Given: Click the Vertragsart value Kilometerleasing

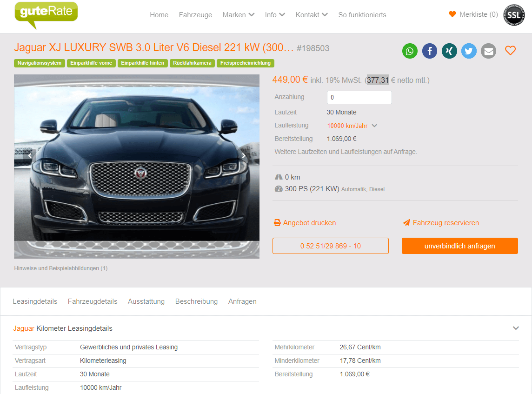Looking at the screenshot, I should coord(103,361).
